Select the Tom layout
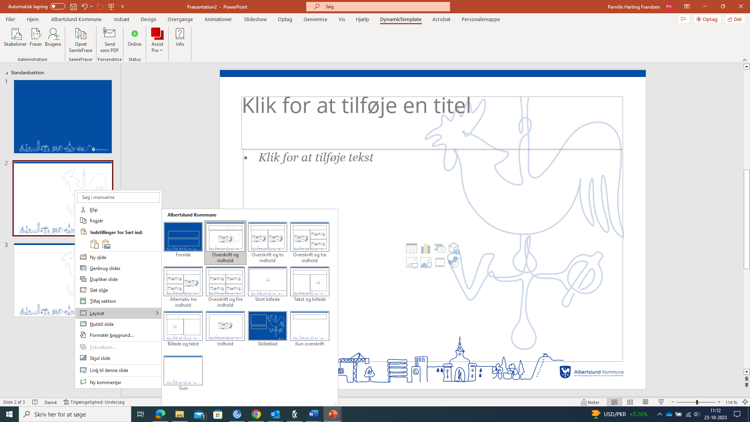The image size is (750, 422). tap(183, 373)
